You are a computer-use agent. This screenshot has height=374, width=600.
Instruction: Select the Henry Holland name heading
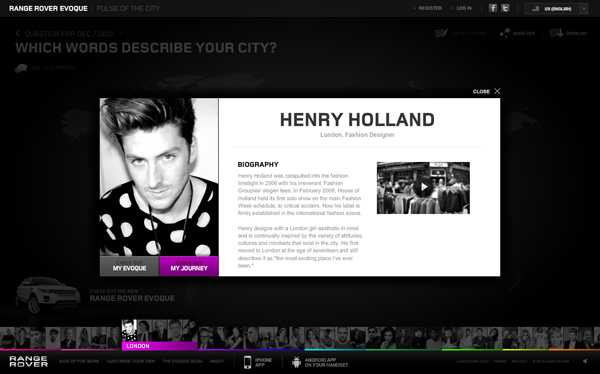point(357,120)
